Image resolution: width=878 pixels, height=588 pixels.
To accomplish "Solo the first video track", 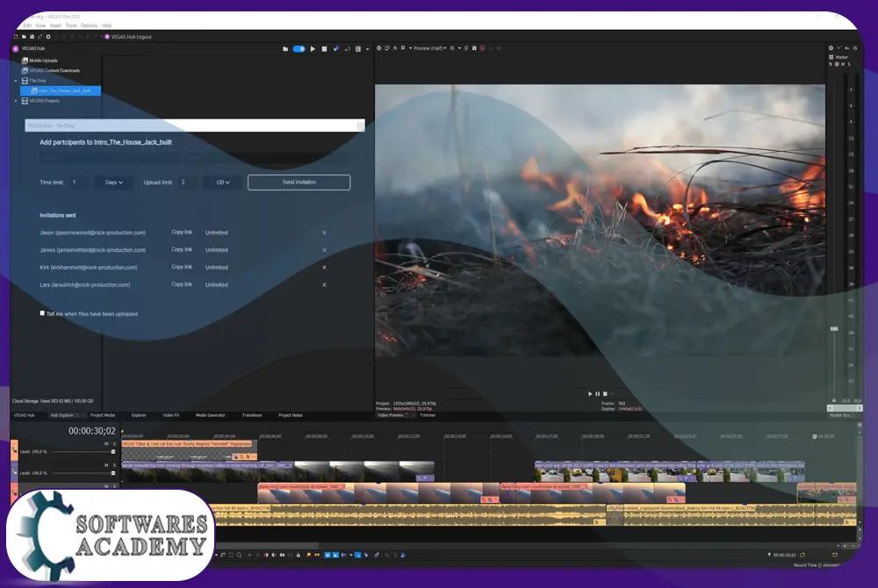I will (x=113, y=444).
